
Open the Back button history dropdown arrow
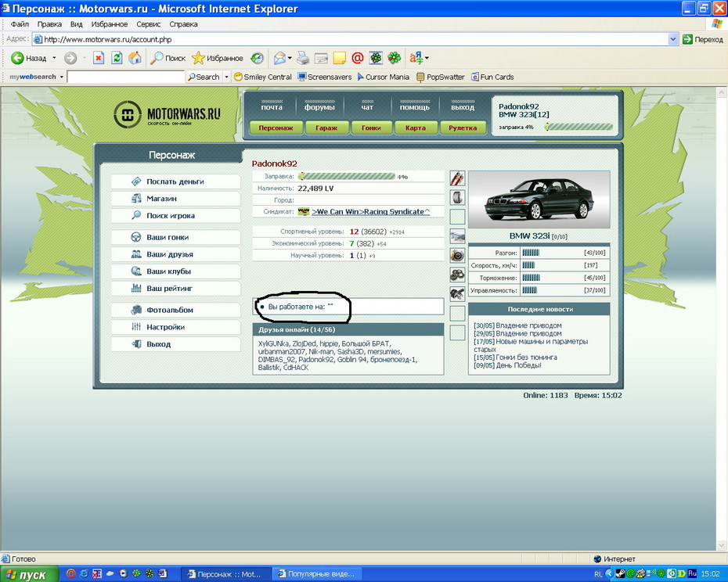54,58
